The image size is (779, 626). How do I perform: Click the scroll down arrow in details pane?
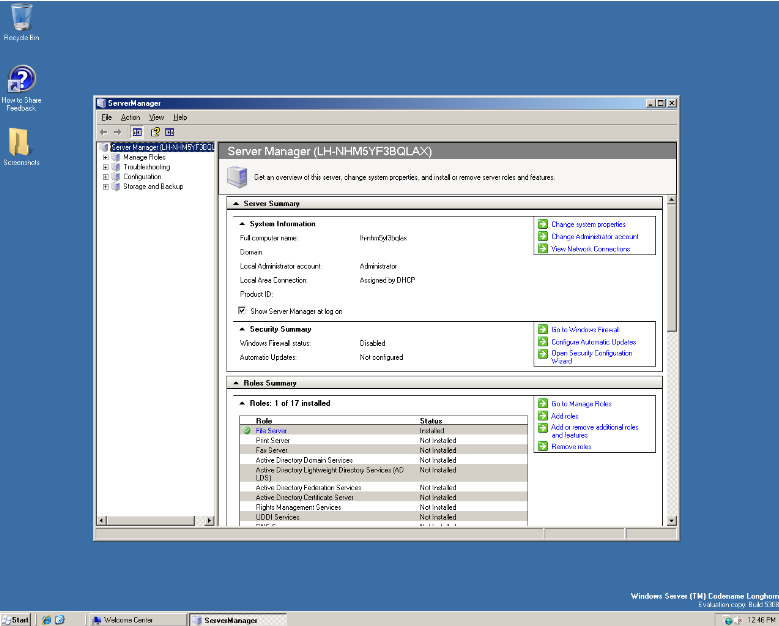(672, 521)
